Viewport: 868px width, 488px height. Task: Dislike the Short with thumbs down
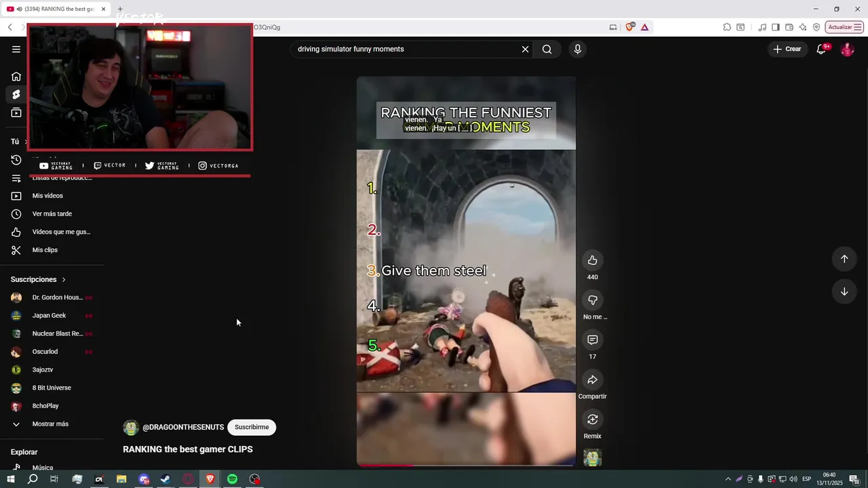click(593, 300)
